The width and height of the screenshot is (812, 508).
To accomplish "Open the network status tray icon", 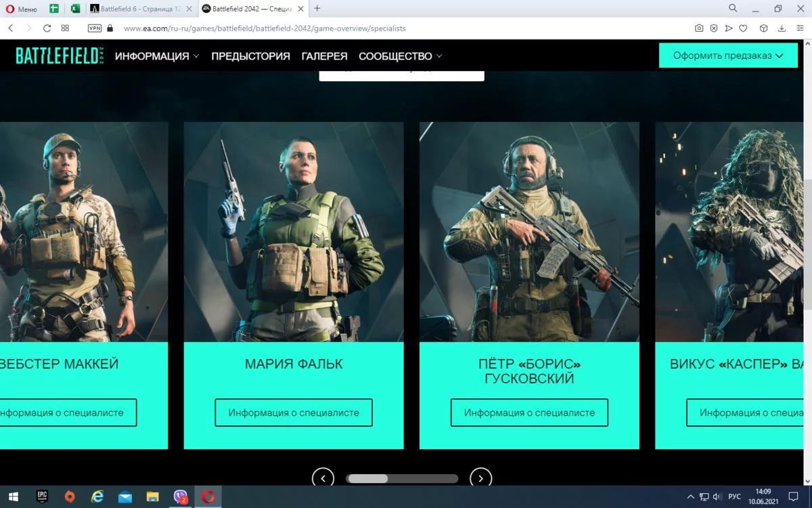I will pos(704,496).
